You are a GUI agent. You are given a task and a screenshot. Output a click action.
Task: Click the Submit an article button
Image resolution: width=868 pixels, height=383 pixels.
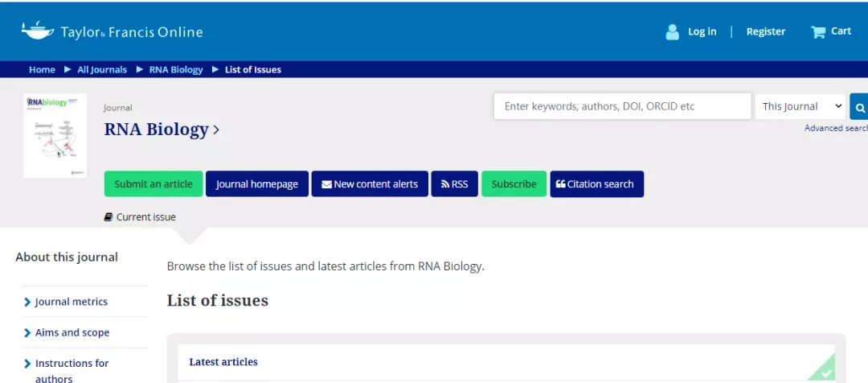click(x=153, y=184)
